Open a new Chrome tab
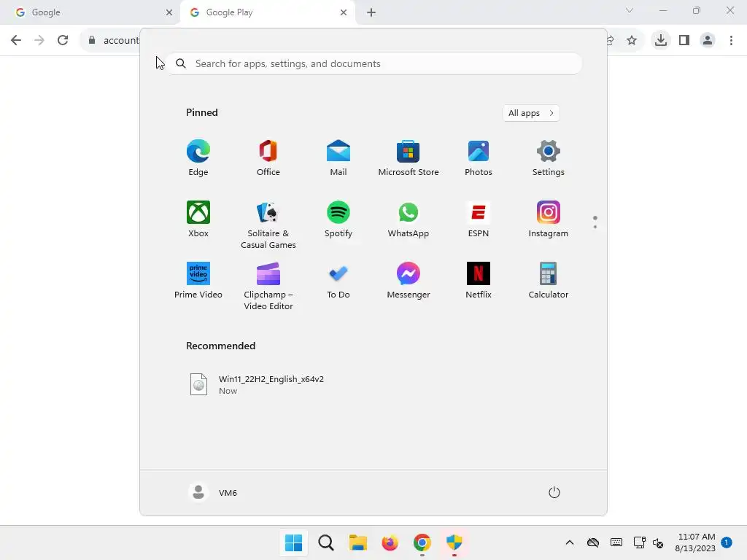This screenshot has width=747, height=560. tap(371, 12)
